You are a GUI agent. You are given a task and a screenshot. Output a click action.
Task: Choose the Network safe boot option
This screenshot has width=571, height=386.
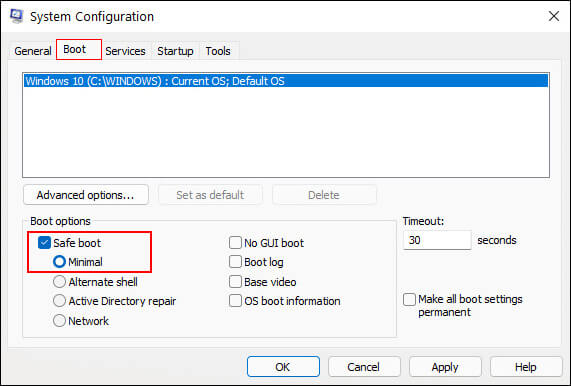tap(59, 321)
